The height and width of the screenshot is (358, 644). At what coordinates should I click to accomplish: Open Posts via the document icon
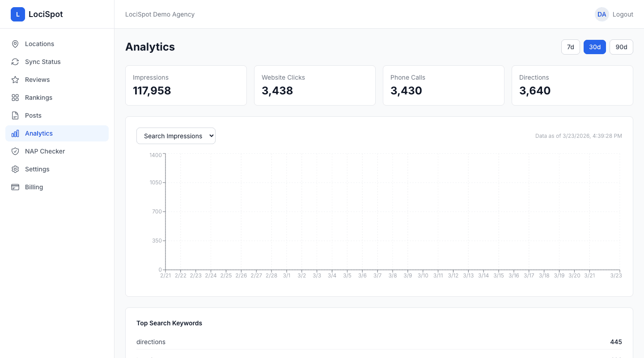click(x=15, y=115)
